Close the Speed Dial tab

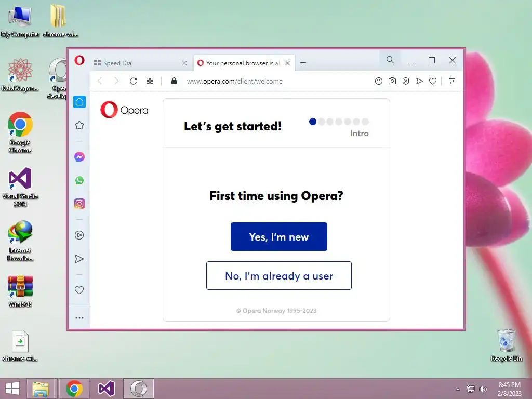(184, 63)
